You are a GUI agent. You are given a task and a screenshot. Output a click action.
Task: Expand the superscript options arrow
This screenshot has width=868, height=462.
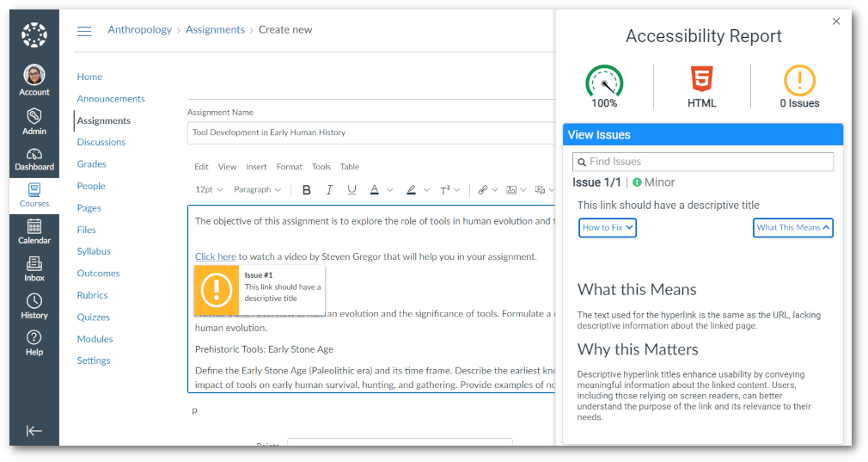click(456, 190)
